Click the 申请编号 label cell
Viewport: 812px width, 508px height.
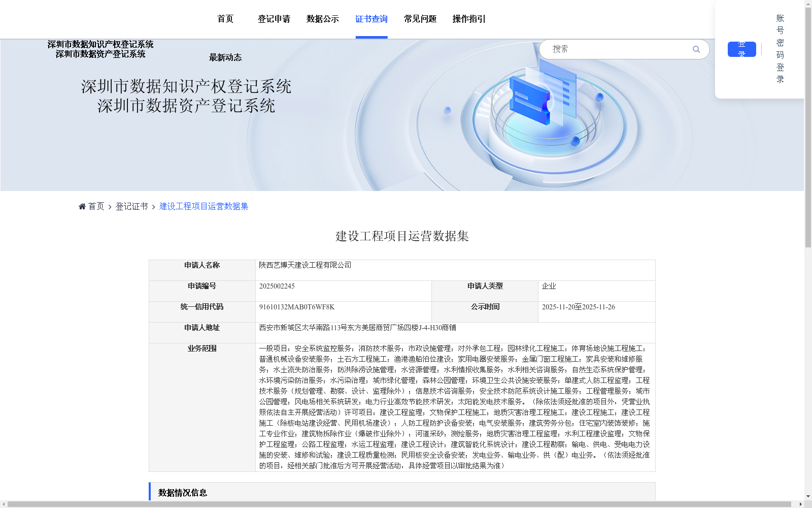tap(202, 291)
